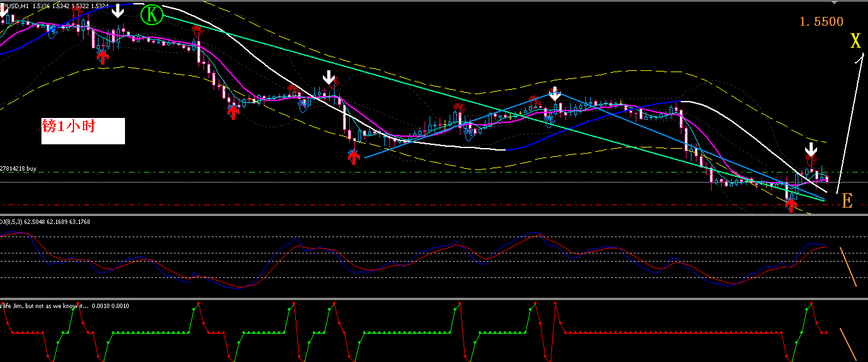Select the red up arrow touching the red dash-dot line
Image resolution: width=868 pixels, height=362 pixels.
coord(790,206)
